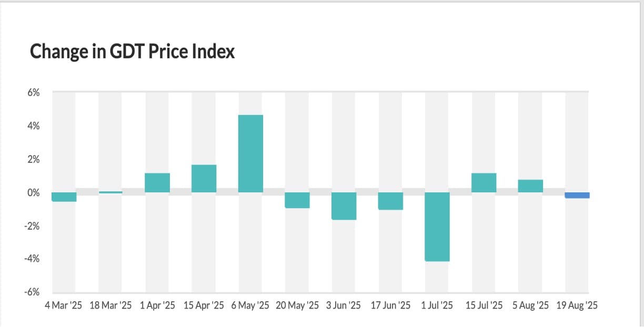Select the blue 19 Aug '25 bar
The image size is (644, 327).
577,195
